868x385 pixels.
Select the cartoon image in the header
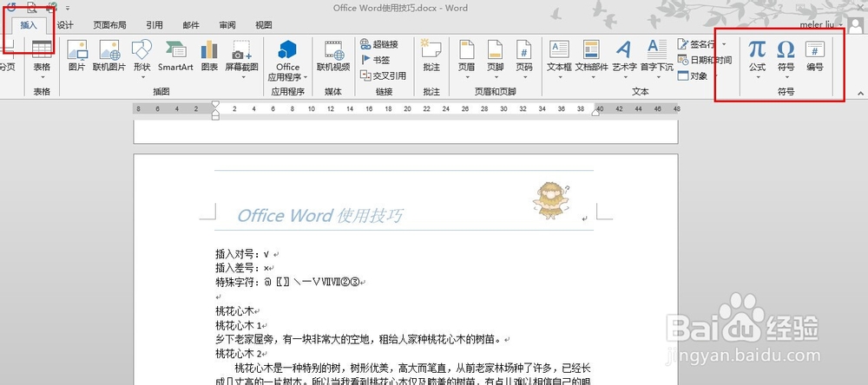(x=551, y=201)
